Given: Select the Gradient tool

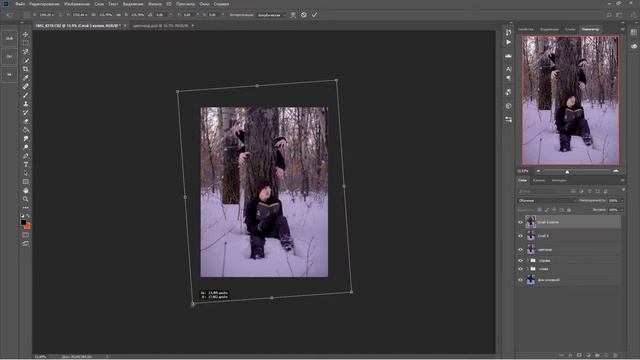Looking at the screenshot, I should [x=26, y=130].
